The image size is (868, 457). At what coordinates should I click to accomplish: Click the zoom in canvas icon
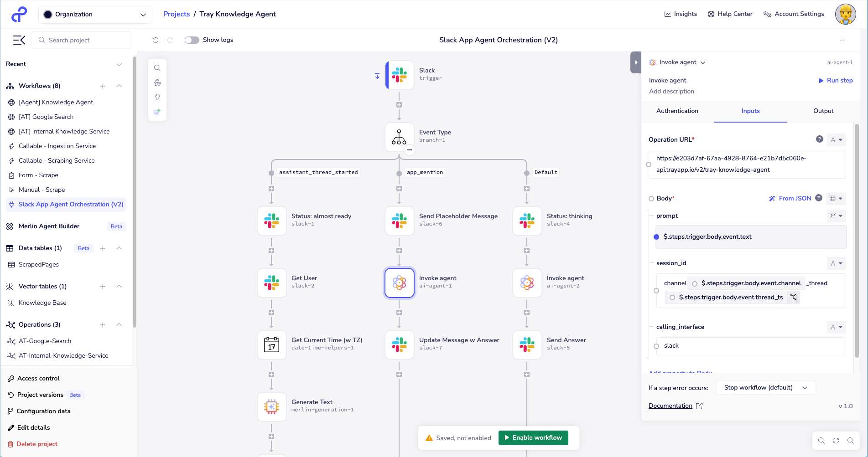click(850, 441)
